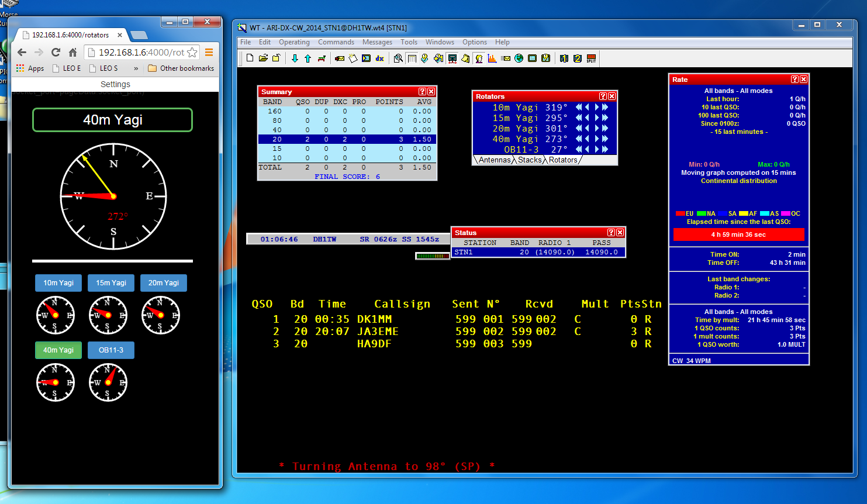The width and height of the screenshot is (867, 504).
Task: Click the large 40m Yagi compass dial
Action: coord(113,196)
